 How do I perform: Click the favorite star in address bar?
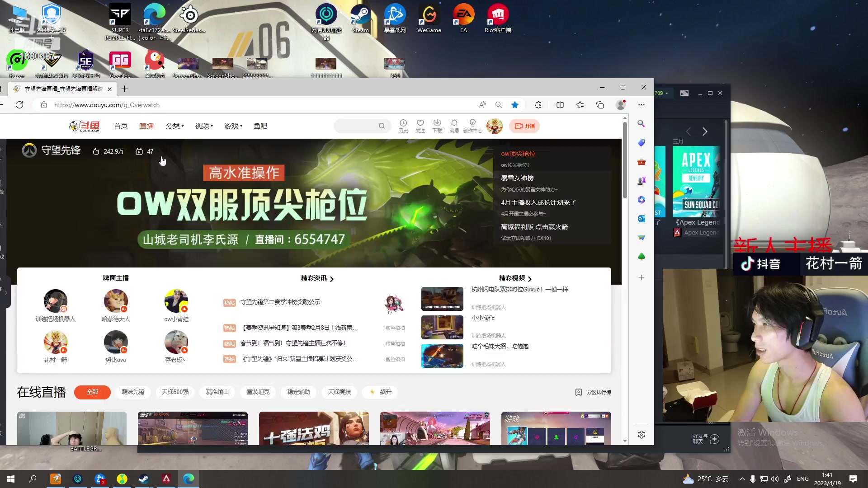click(x=514, y=105)
